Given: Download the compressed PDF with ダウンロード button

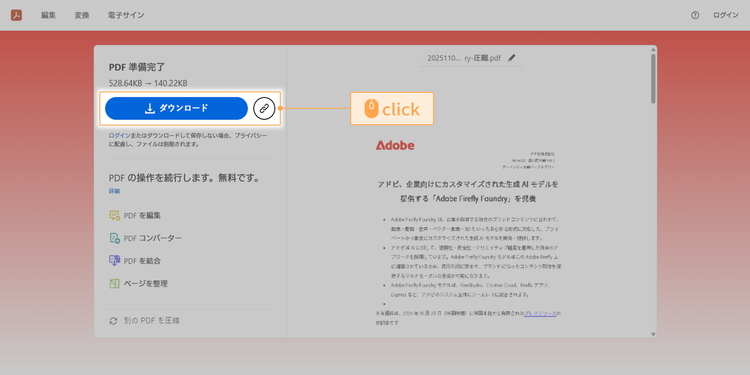Looking at the screenshot, I should pos(176,108).
